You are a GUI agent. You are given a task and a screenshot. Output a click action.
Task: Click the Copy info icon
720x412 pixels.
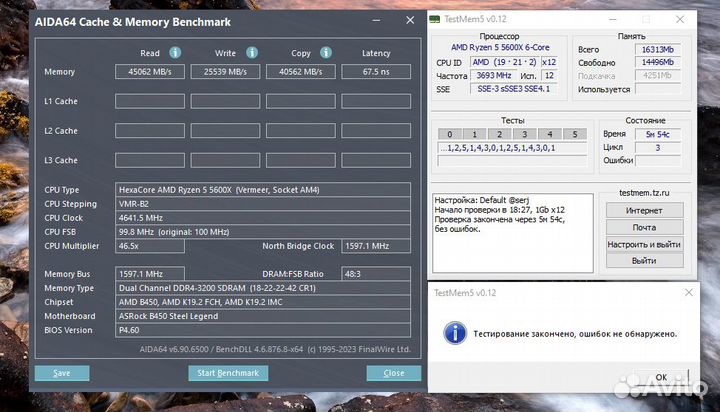coord(326,53)
